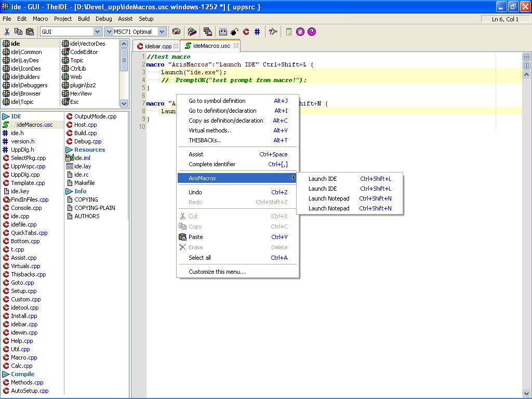The image size is (532, 399).
Task: Collapse the Compile file group
Action: pos(6,374)
